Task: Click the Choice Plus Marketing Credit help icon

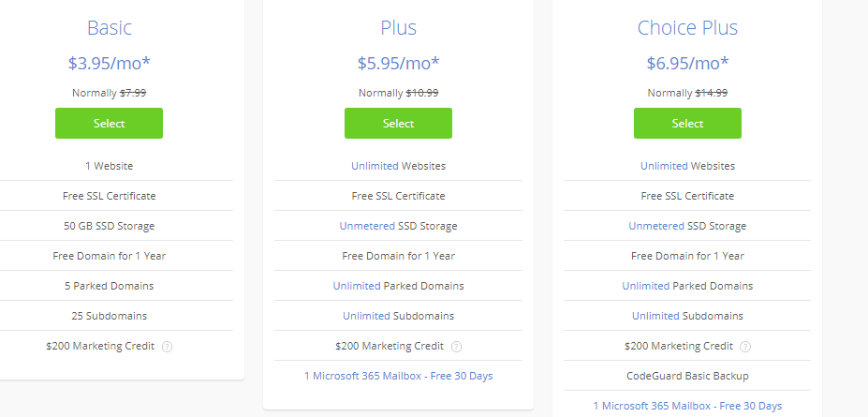Action: [745, 347]
